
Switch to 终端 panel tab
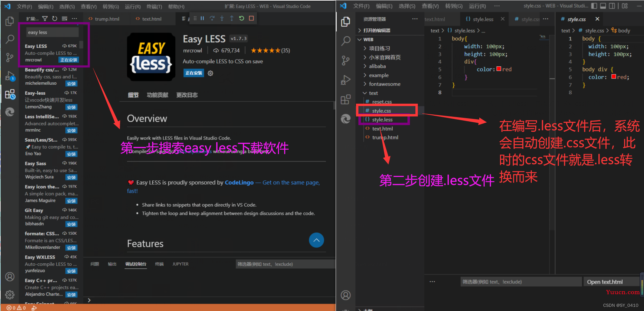click(x=159, y=264)
